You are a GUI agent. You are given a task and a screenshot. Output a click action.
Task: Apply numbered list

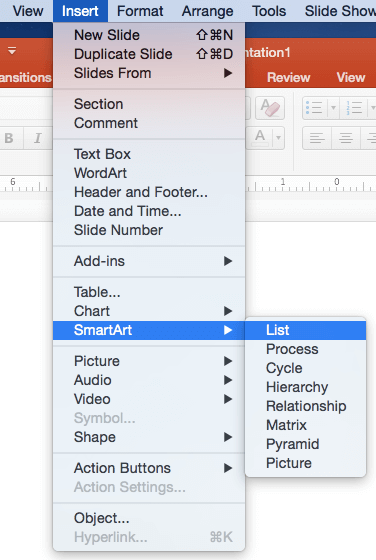(354, 108)
